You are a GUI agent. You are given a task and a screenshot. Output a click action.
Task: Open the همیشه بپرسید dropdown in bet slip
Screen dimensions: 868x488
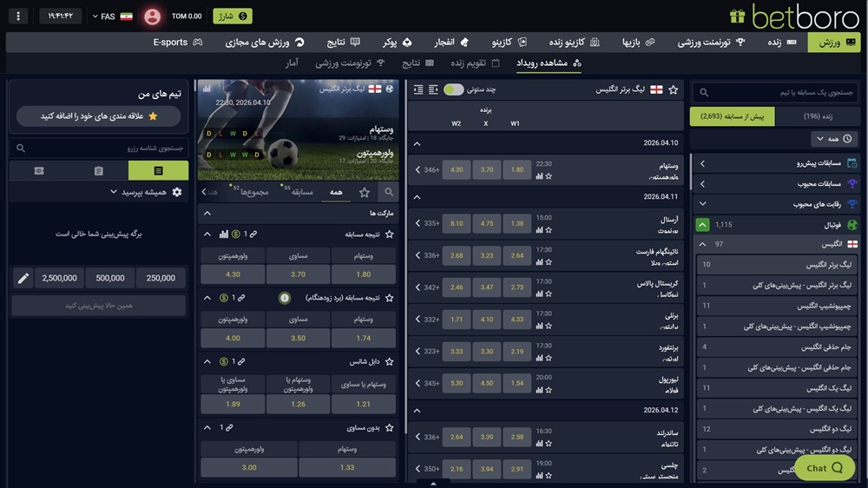[x=138, y=192]
